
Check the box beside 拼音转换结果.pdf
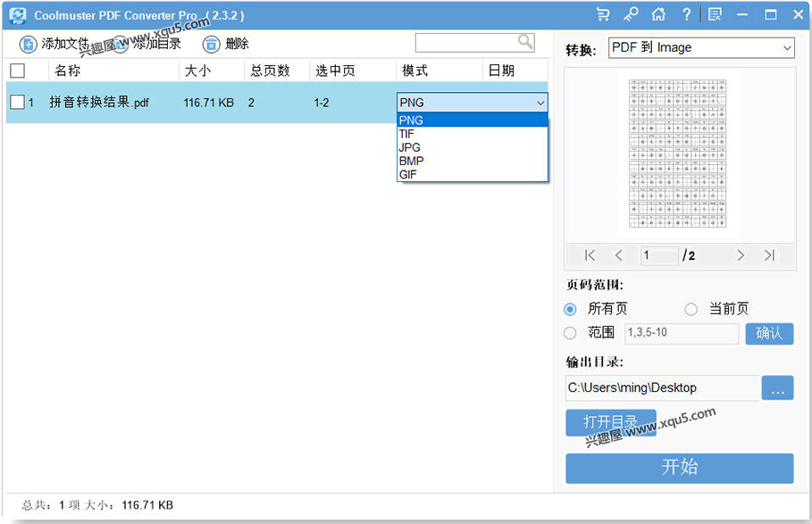16,102
